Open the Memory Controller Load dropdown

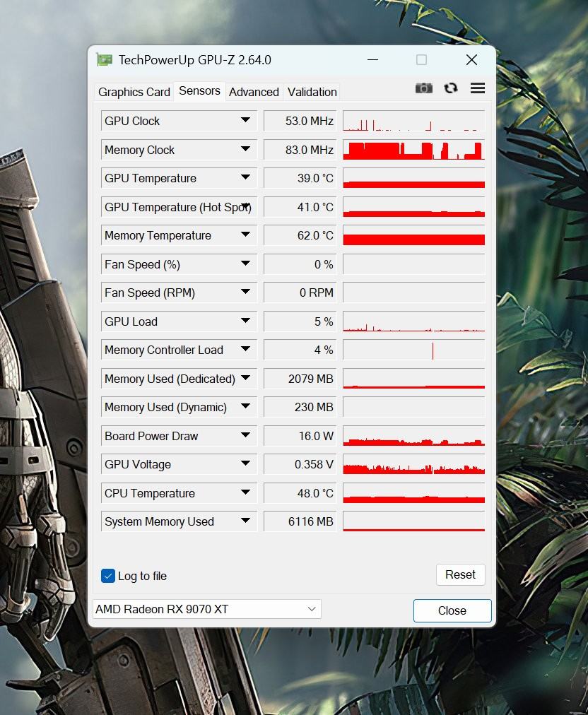245,349
